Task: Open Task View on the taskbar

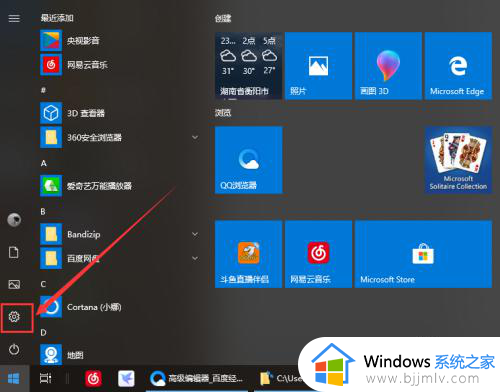Action: tap(46, 378)
